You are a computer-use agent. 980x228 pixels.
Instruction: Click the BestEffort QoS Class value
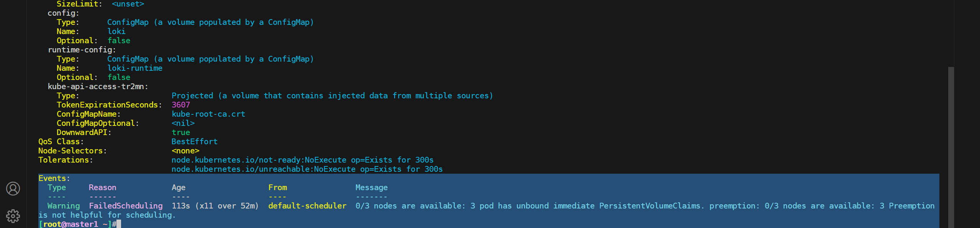click(x=195, y=142)
